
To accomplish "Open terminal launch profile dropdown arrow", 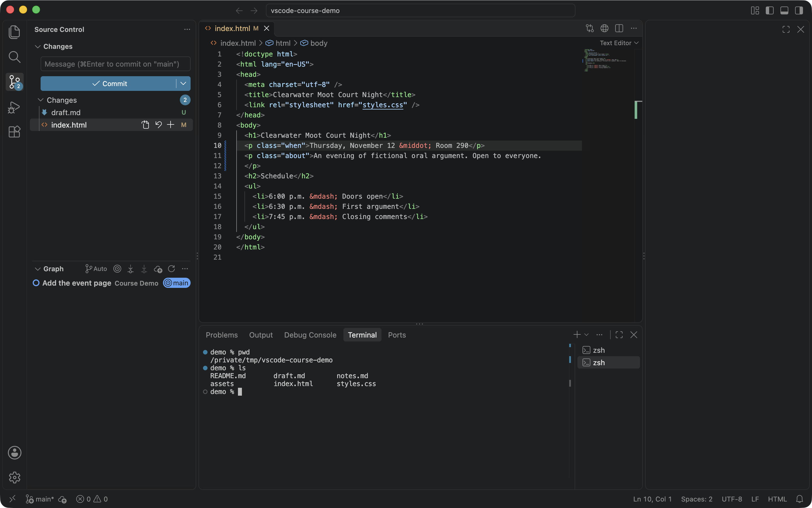I will tap(586, 335).
